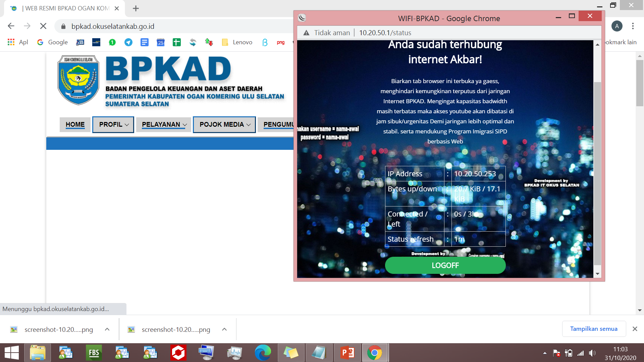The image size is (644, 362).
Task: Open the Google Calendar bookmark icon
Action: pyautogui.click(x=161, y=42)
